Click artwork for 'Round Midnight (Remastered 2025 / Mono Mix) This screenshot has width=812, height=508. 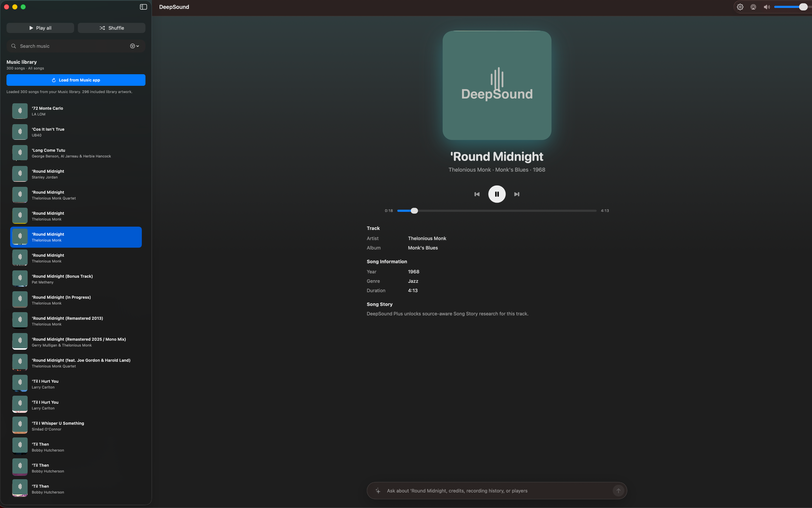point(20,342)
